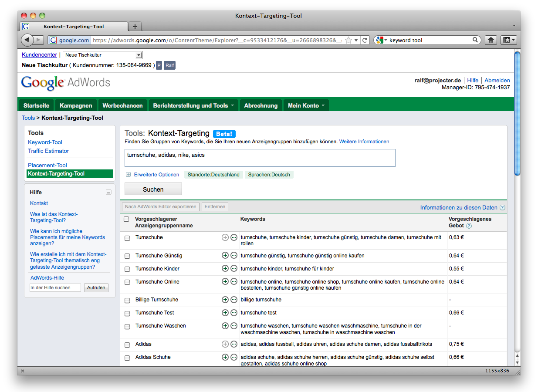Screen dimensions: 538x392
Task: Check the Turnschuhe Waschen row checkbox
Action: (x=127, y=327)
